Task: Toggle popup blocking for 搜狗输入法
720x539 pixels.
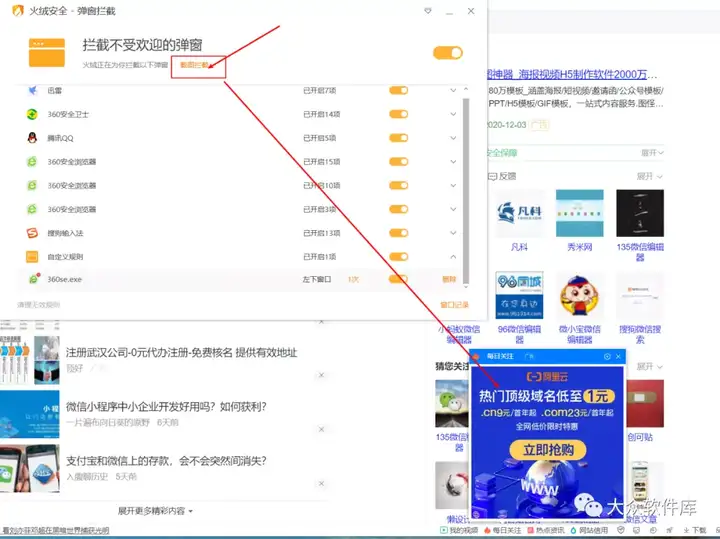Action: coord(399,233)
